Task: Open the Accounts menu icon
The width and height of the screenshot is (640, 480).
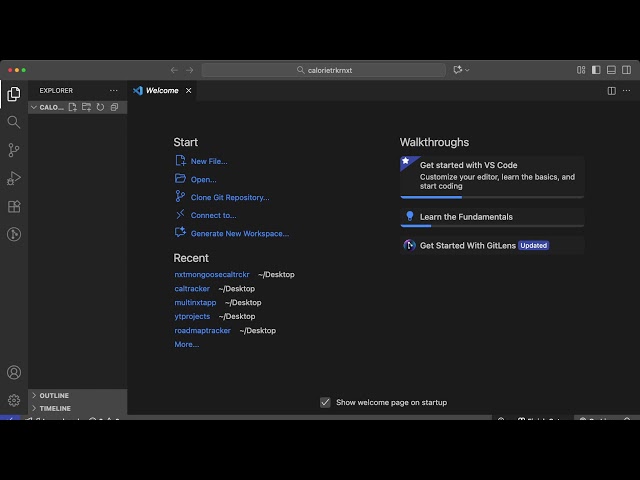Action: 14,372
